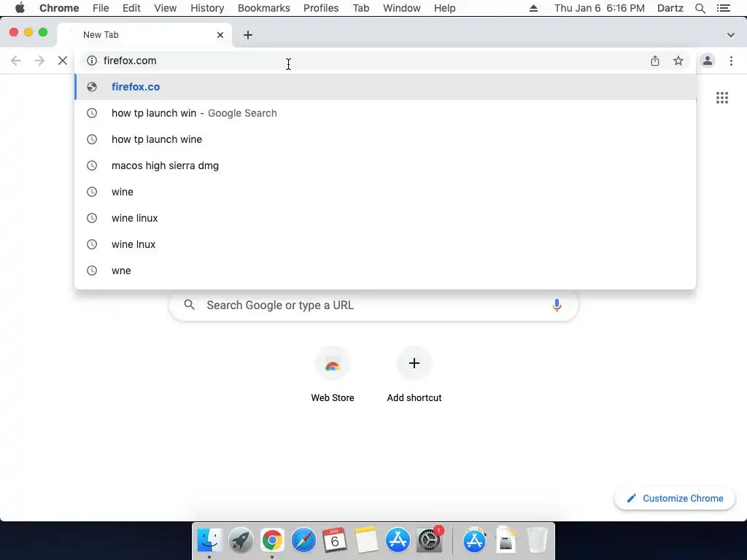Click Chrome icon in the Dock

272,540
